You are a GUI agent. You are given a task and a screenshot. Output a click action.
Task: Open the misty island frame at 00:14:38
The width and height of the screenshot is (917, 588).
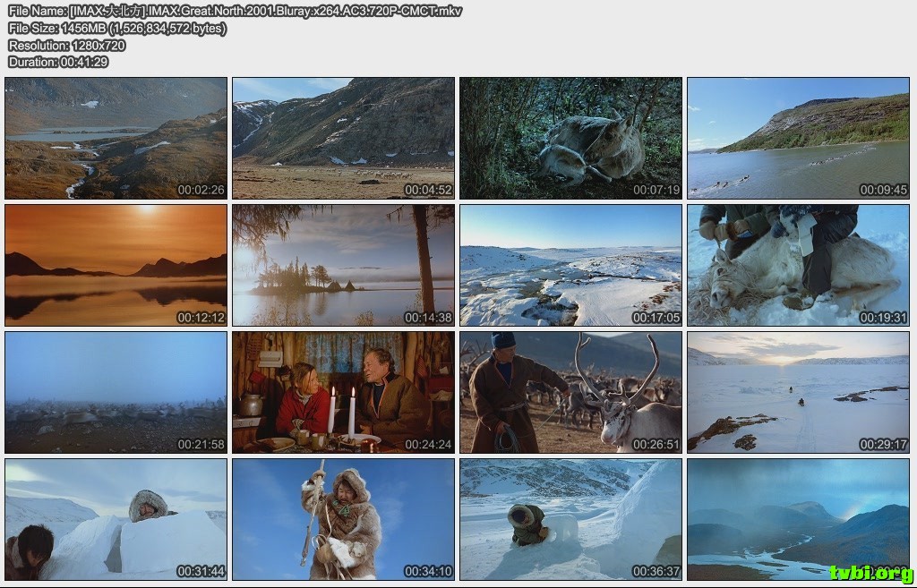click(343, 265)
